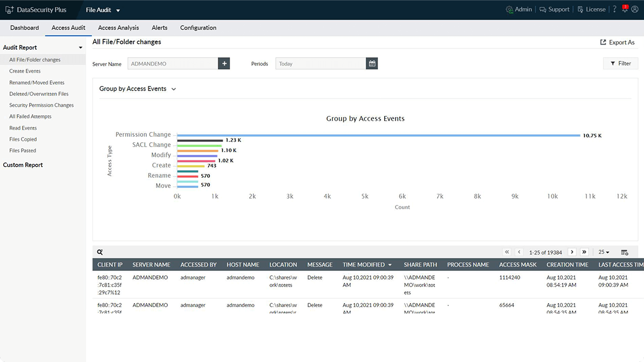
Task: Open help with the question mark icon
Action: pyautogui.click(x=614, y=9)
